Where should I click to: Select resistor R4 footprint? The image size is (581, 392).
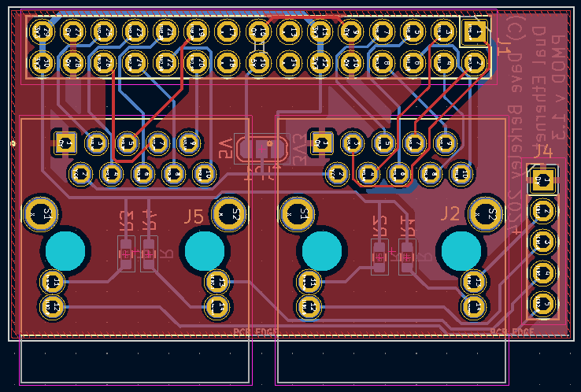point(149,254)
